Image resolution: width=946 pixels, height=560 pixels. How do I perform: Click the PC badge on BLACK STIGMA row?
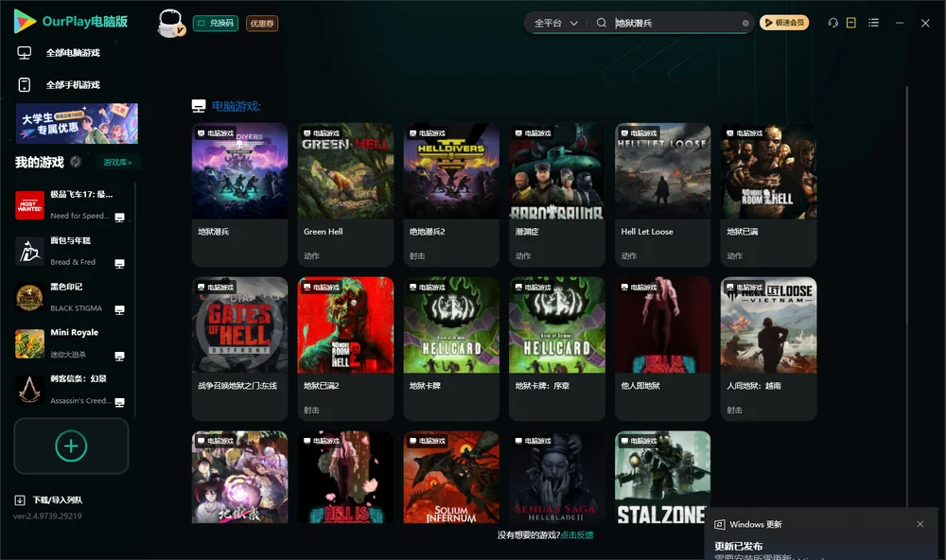(x=119, y=310)
